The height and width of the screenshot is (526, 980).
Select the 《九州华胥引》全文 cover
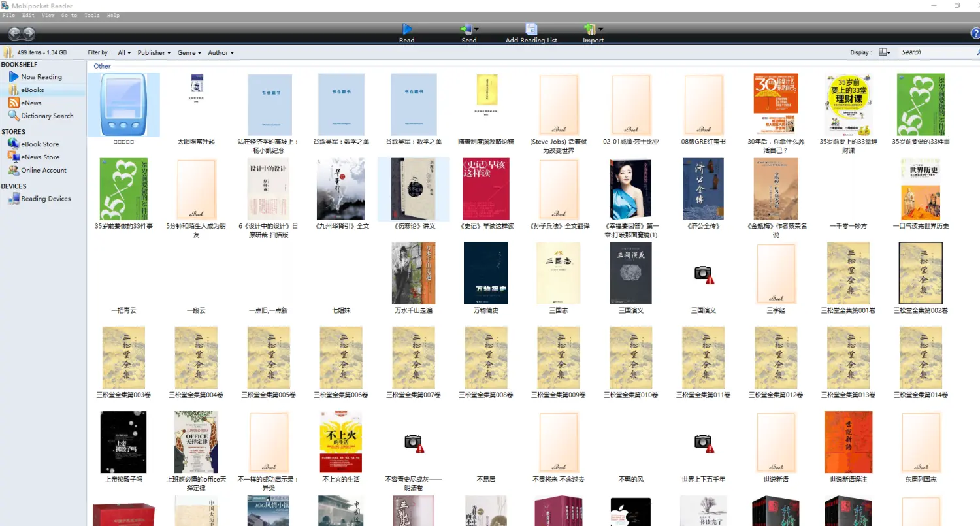(341, 189)
